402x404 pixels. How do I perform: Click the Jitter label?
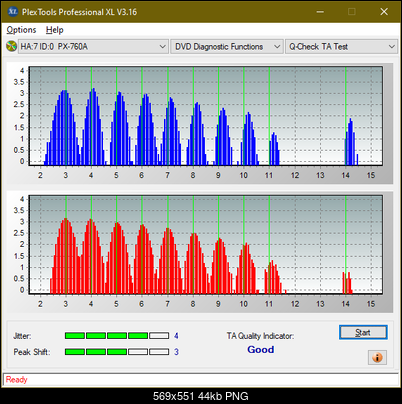(22, 336)
